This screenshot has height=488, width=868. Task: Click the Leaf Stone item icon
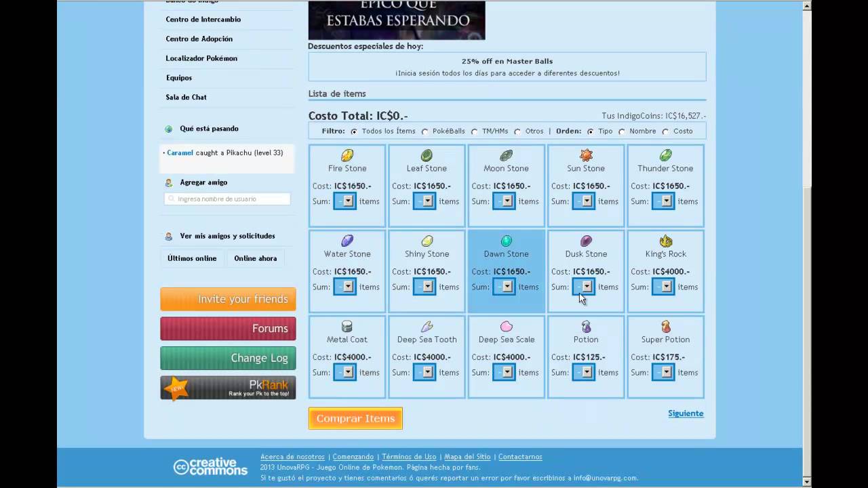tap(427, 155)
